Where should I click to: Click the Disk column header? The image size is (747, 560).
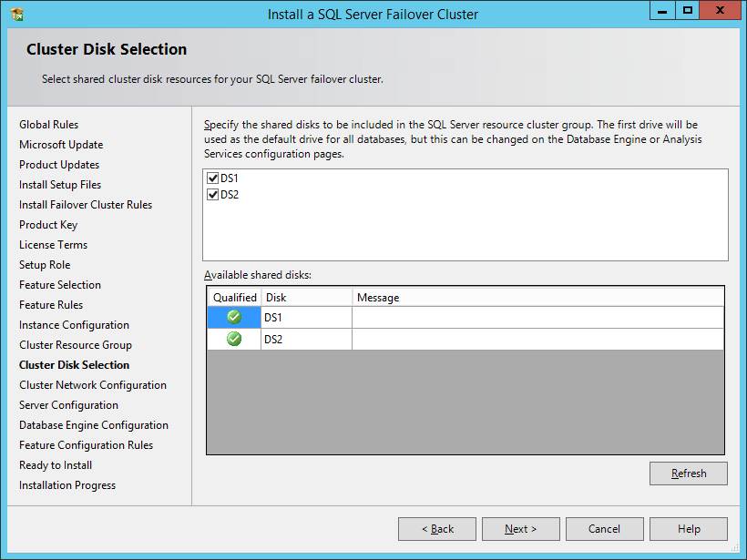pyautogui.click(x=307, y=298)
